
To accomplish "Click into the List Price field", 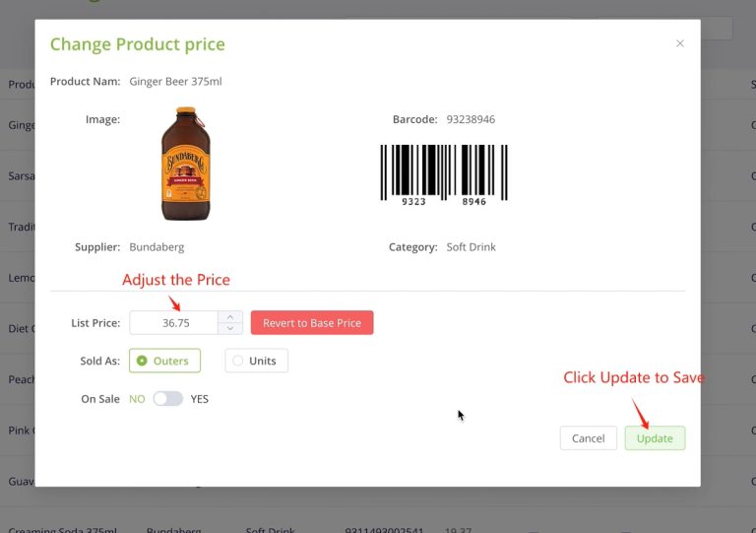I will click(175, 323).
